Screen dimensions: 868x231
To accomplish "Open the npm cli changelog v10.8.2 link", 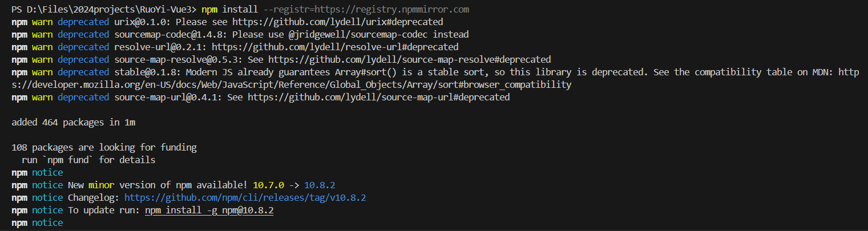I will [x=245, y=198].
